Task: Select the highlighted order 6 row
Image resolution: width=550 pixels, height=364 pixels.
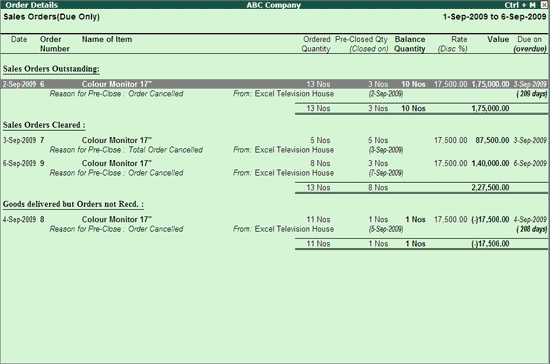Action: tap(275, 84)
